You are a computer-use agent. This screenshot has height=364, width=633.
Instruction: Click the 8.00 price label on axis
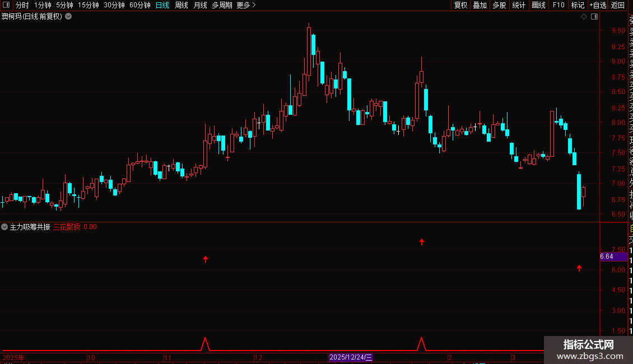point(618,123)
